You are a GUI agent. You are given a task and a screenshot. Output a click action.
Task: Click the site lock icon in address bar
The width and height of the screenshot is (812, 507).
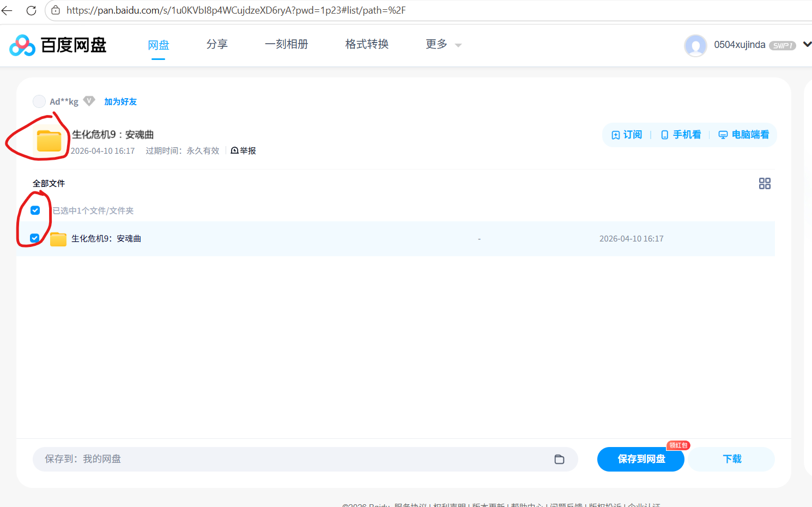click(56, 10)
